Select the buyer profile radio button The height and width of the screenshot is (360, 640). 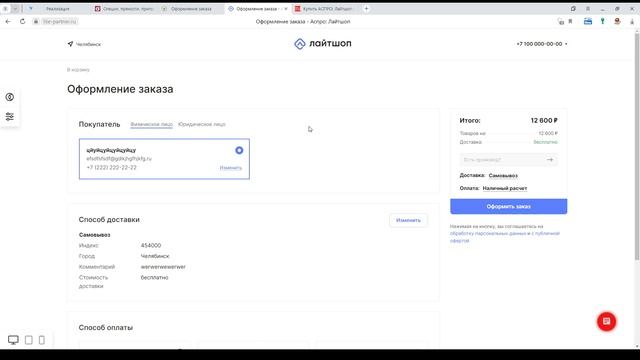pos(239,151)
